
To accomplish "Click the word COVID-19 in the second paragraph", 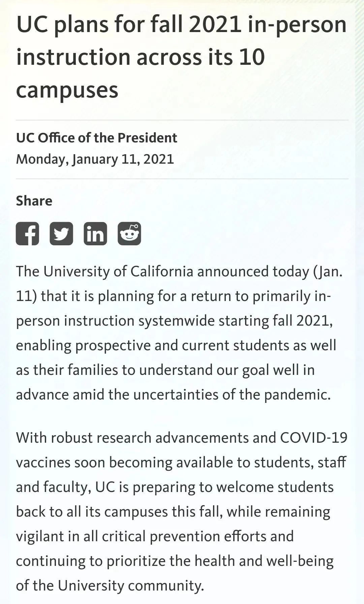I will [313, 438].
